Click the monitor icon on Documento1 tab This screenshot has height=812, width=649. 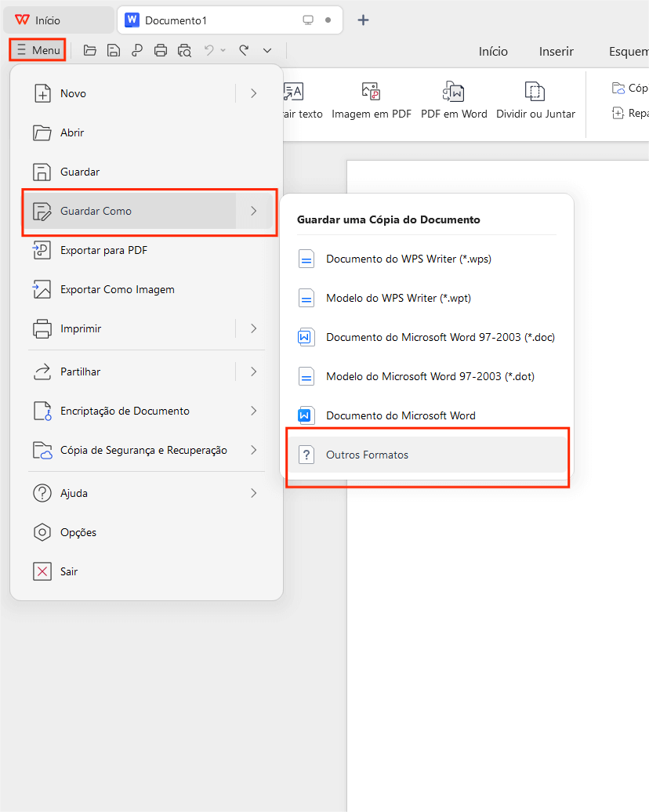click(308, 20)
